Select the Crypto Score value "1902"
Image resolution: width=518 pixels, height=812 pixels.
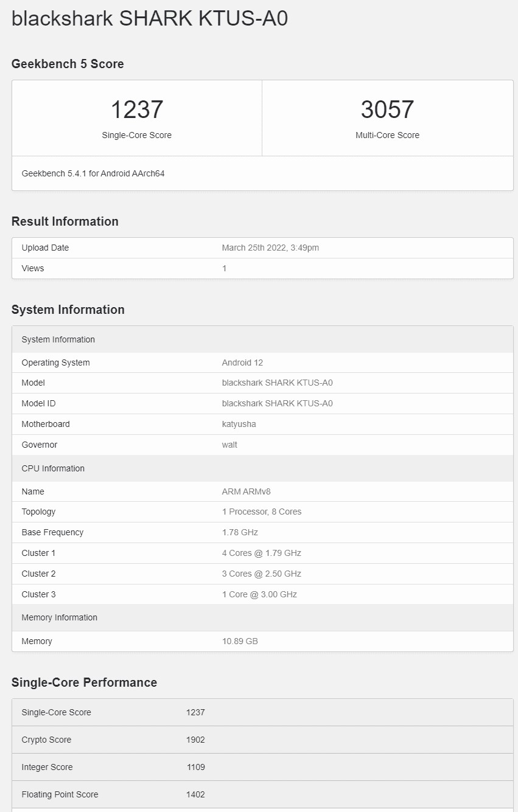pyautogui.click(x=195, y=740)
